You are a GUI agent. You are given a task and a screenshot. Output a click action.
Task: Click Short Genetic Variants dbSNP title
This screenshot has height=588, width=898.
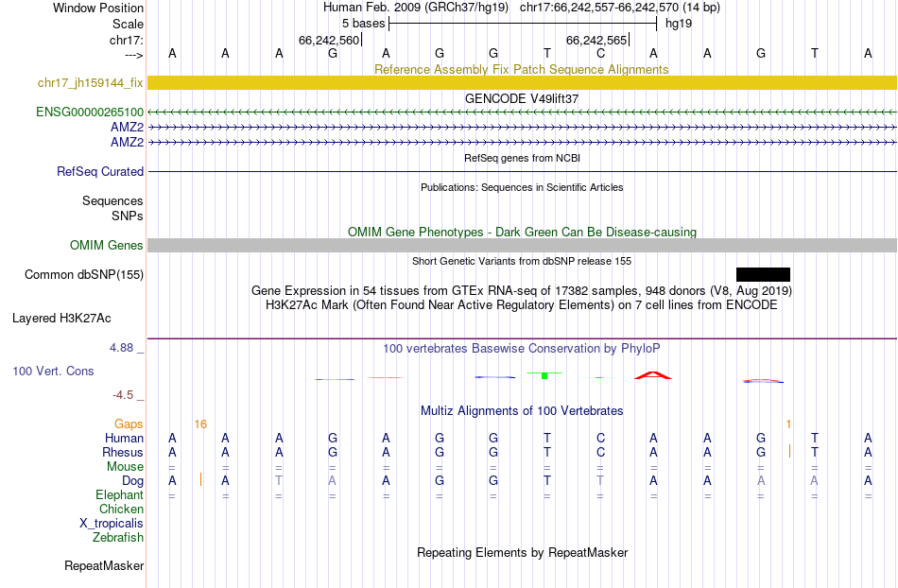[x=522, y=261]
